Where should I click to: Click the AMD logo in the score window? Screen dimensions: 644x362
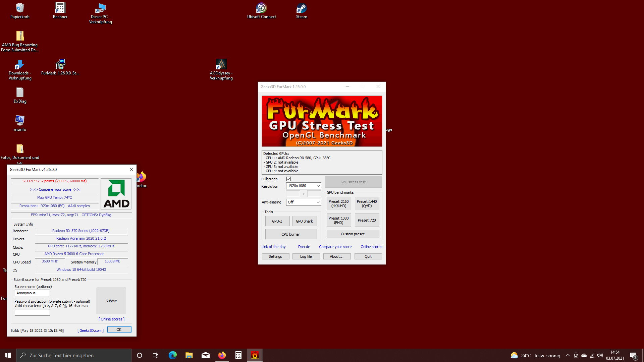116,194
